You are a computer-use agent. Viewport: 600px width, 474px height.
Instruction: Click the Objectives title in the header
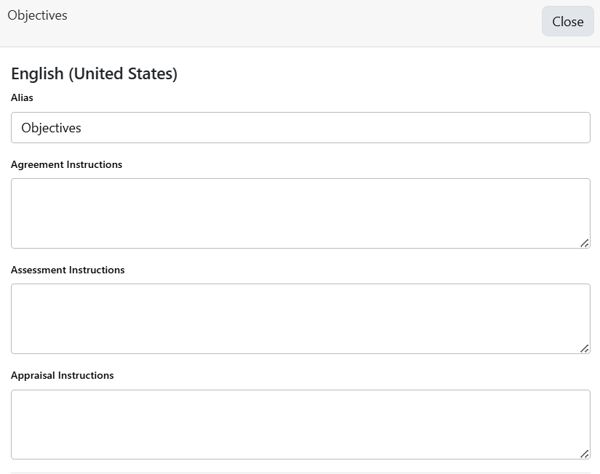tap(37, 16)
